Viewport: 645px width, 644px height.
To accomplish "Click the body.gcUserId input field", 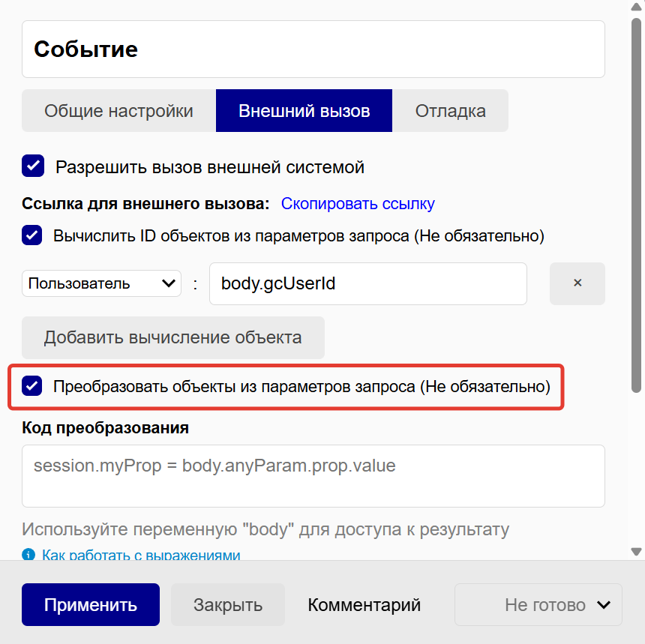I will pos(367,283).
